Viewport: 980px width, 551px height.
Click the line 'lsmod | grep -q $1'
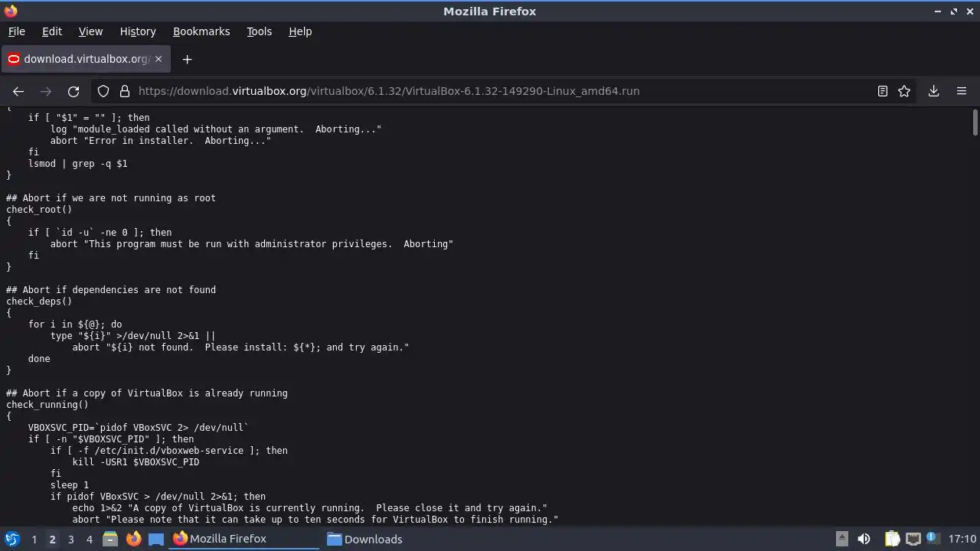tap(78, 164)
